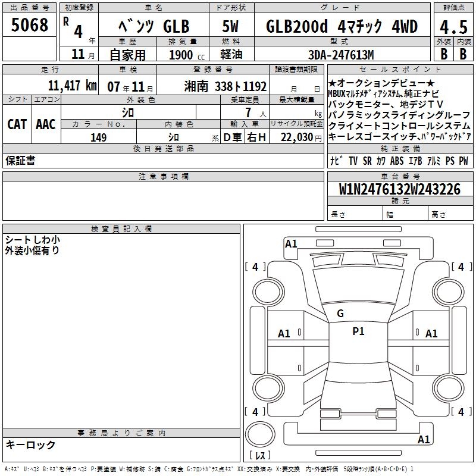Click the spare tire circle above レス
This screenshot has height=476, width=476.
pyautogui.click(x=260, y=434)
